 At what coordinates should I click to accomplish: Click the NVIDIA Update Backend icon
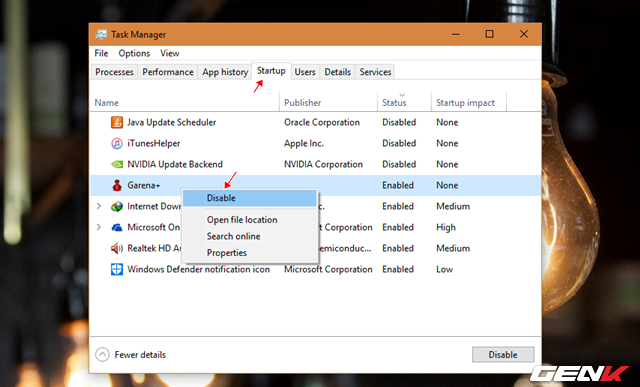click(x=117, y=164)
